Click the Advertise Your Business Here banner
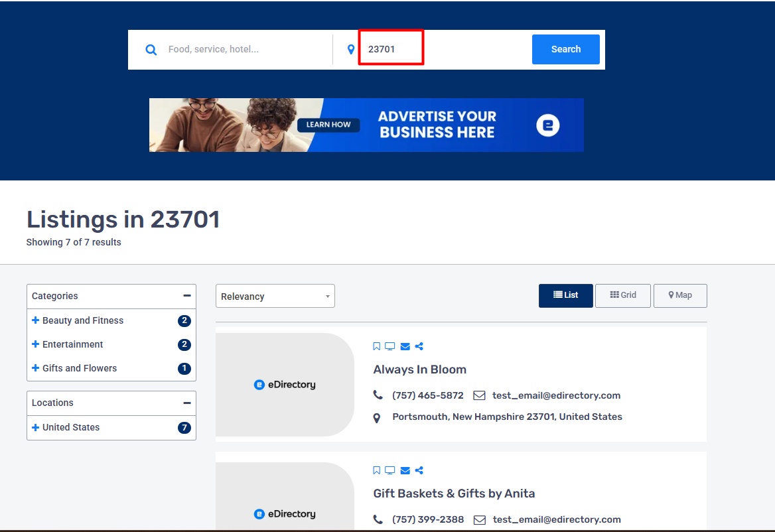 [x=366, y=125]
